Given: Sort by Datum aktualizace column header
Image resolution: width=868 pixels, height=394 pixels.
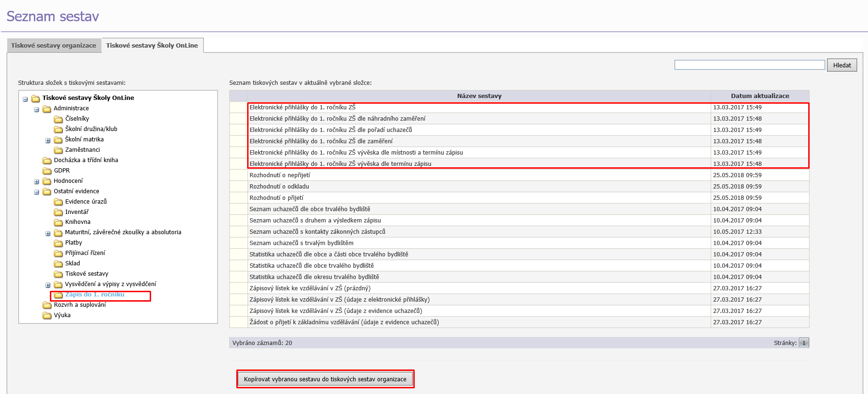Looking at the screenshot, I should click(760, 96).
